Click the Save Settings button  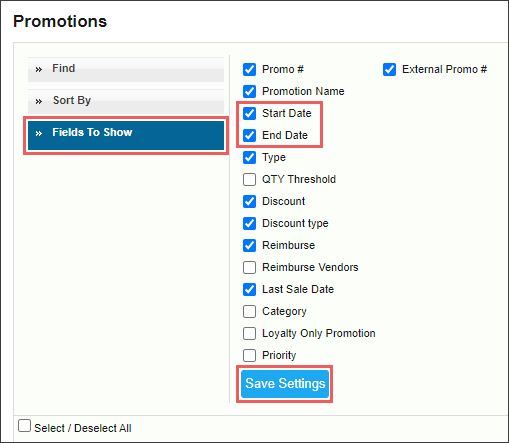(x=285, y=384)
